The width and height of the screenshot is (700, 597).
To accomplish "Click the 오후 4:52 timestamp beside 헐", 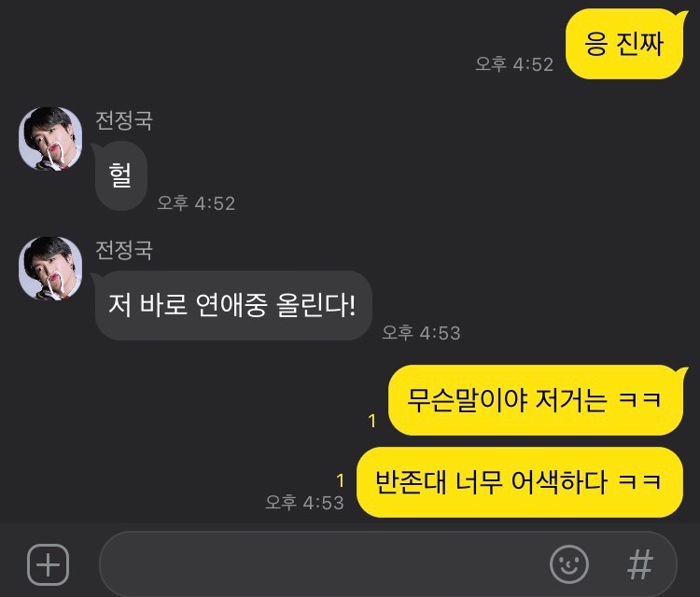I will (x=196, y=203).
